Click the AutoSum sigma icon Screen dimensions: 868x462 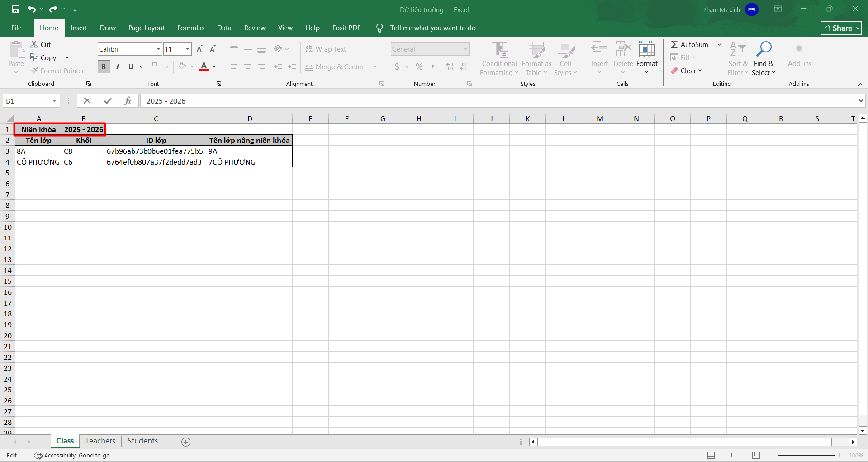(x=674, y=44)
